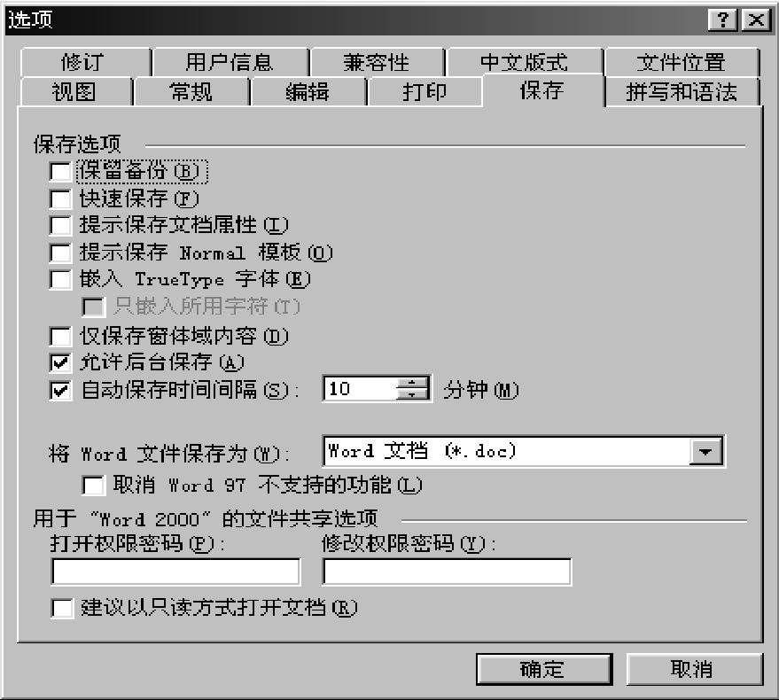Uncheck 允许后台保存 option
Image resolution: width=779 pixels, height=700 pixels.
(x=60, y=362)
